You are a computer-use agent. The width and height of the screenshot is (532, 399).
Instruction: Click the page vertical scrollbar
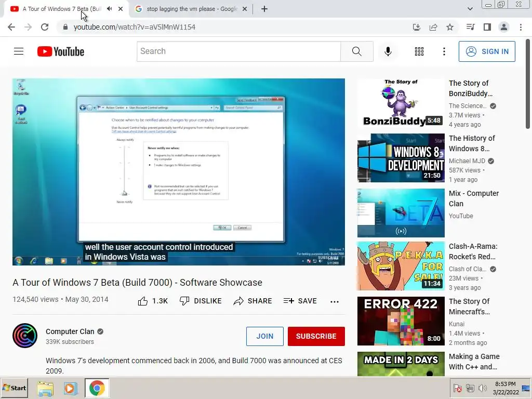[x=528, y=84]
